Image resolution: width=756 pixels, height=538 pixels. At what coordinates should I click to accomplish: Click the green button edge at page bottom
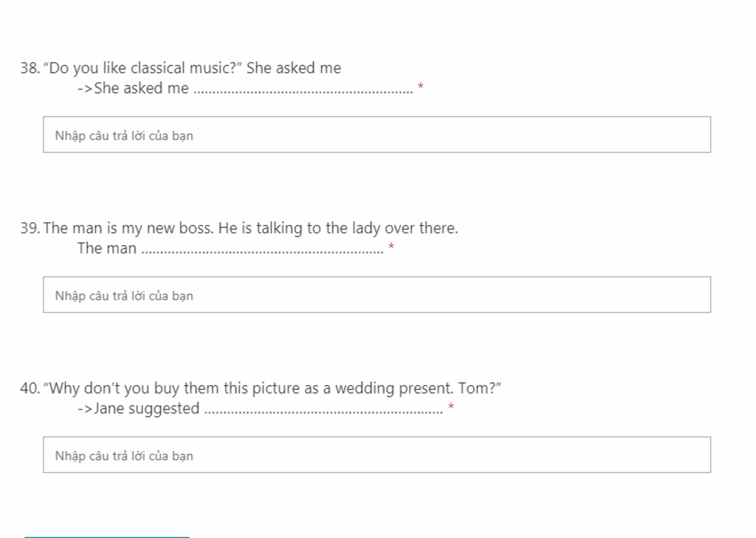[x=107, y=537]
